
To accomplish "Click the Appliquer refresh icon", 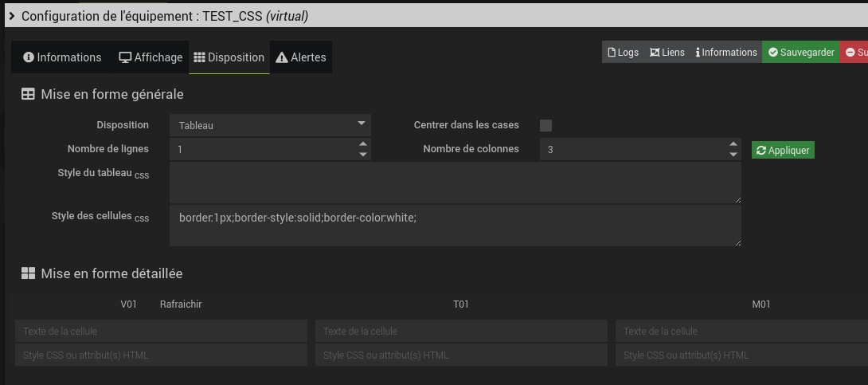I will point(761,150).
